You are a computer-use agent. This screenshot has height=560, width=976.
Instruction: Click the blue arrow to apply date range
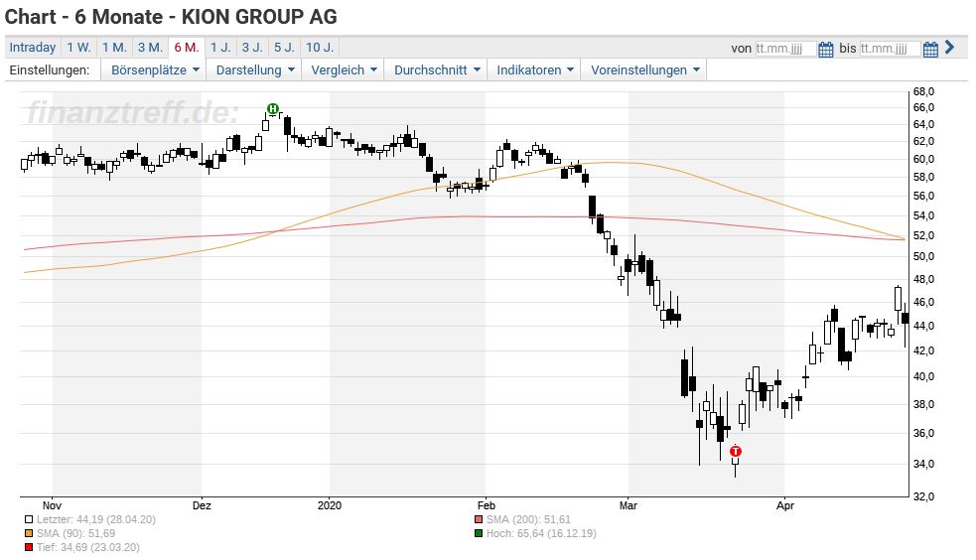click(949, 47)
